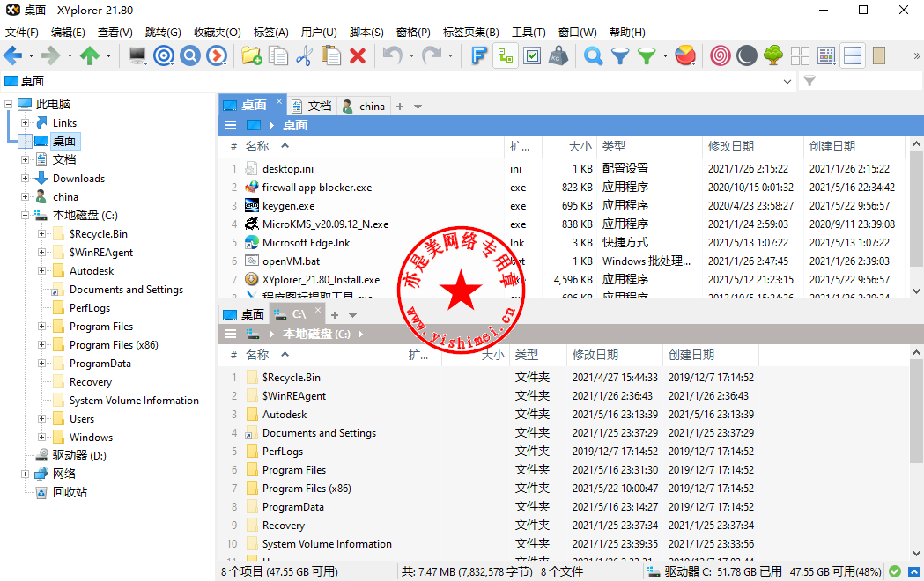Add new tab in top pane
924x581 pixels.
click(x=400, y=107)
